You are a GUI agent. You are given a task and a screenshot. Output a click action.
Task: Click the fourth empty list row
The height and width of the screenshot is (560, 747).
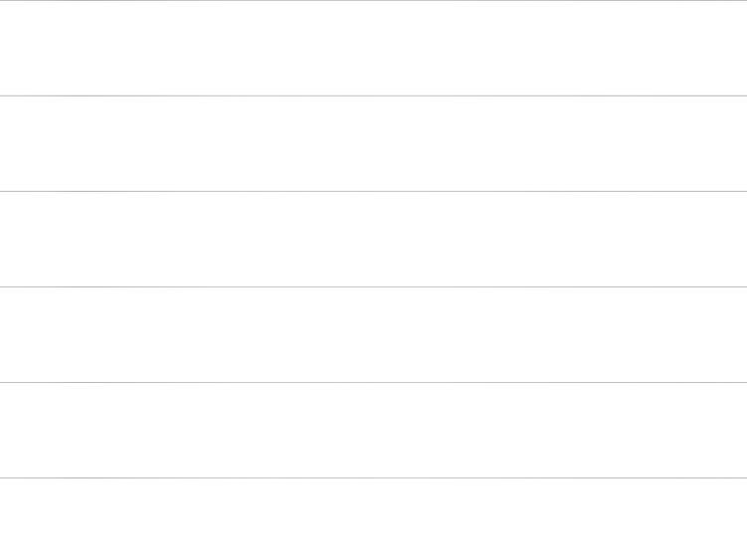373,334
